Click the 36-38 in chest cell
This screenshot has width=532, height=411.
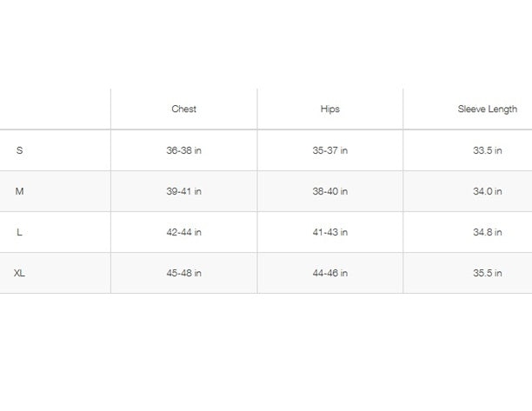pyautogui.click(x=183, y=150)
